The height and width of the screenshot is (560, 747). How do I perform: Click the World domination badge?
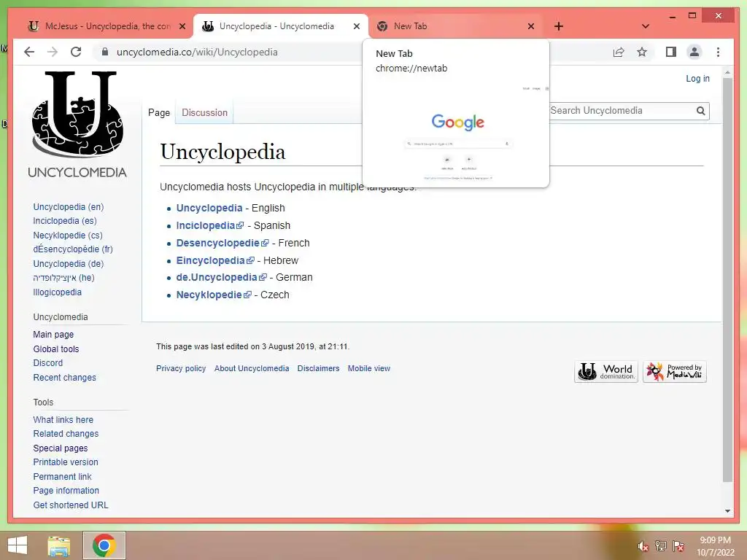606,371
